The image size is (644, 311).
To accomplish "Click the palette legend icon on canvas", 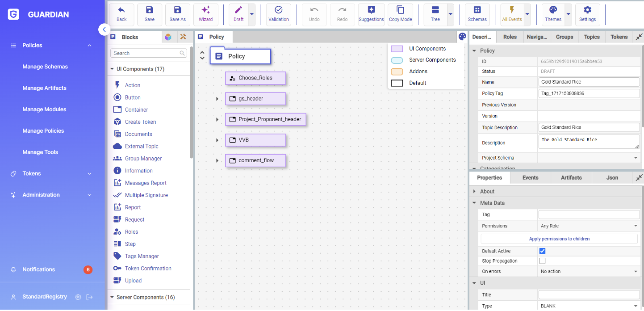I will [462, 37].
